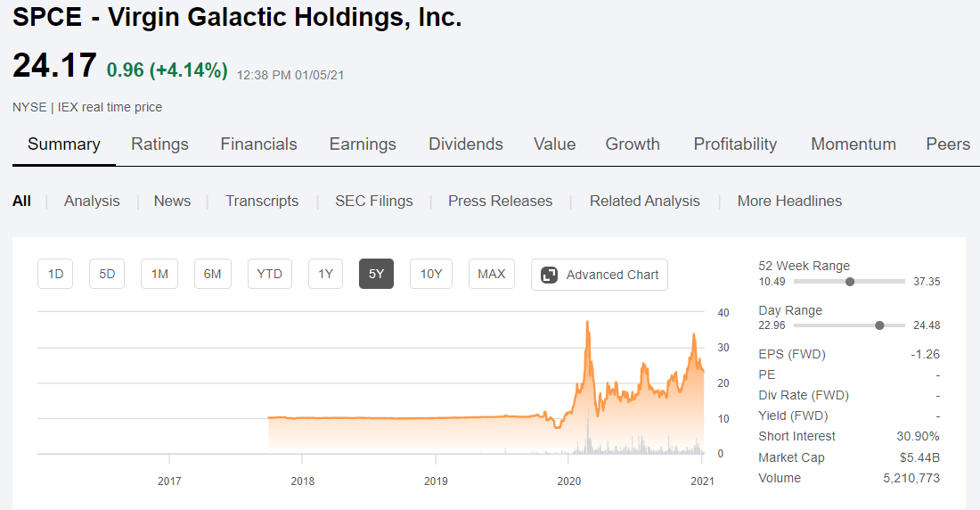This screenshot has width=980, height=510.
Task: Click the Advanced Chart expand icon
Action: 549,275
